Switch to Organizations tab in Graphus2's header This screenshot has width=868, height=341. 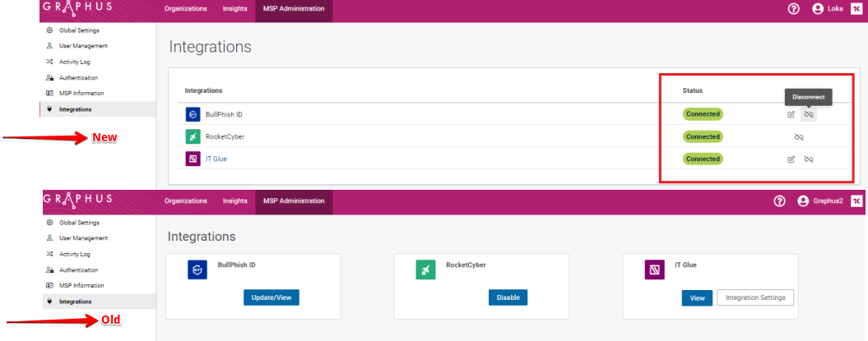pyautogui.click(x=185, y=201)
